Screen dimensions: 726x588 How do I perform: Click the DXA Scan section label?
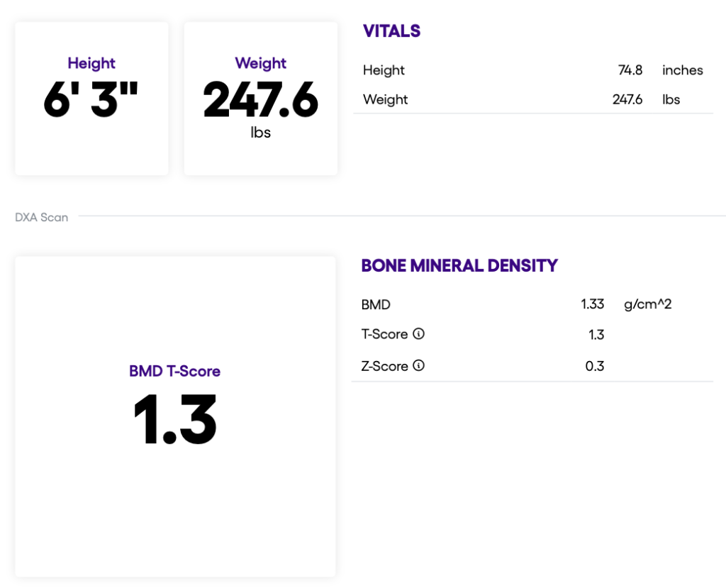coord(42,218)
